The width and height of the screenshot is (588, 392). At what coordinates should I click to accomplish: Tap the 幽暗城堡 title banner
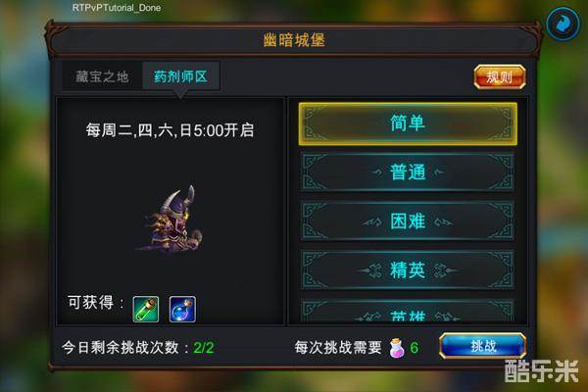click(294, 40)
